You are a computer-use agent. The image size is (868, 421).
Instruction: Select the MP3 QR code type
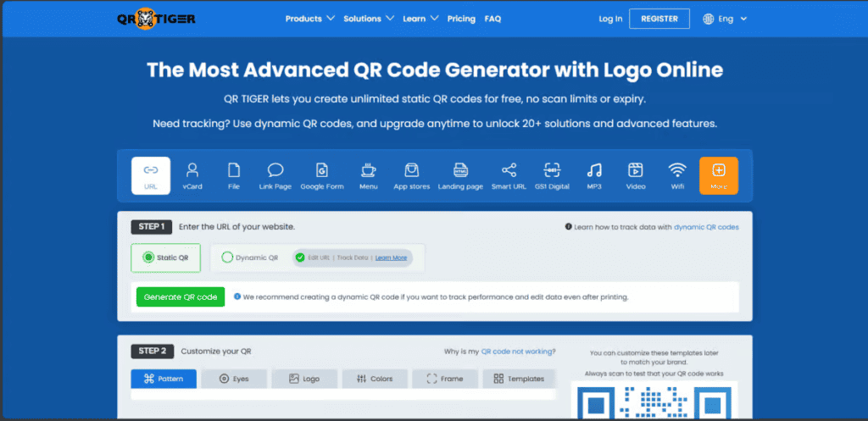point(594,175)
